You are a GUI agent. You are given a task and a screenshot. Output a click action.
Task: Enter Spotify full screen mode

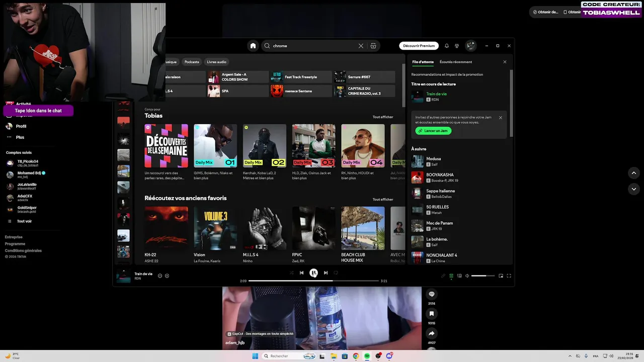pos(509,276)
